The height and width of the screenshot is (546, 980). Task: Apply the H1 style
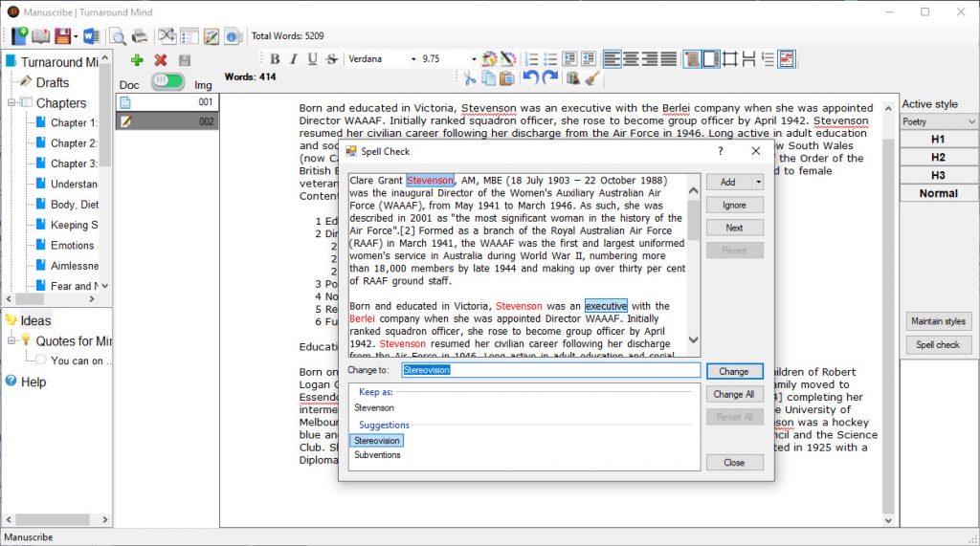coord(938,140)
